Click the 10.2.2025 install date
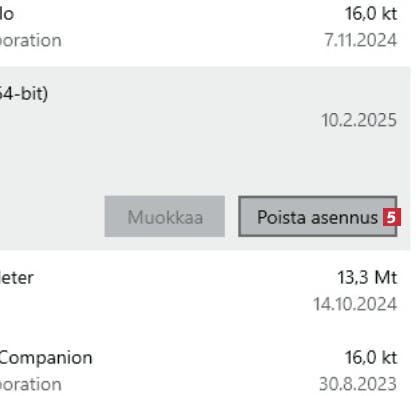The image size is (416, 396). 359,120
